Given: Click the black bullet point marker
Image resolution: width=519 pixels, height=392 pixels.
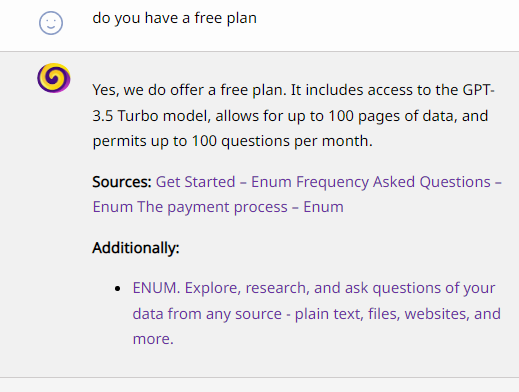Looking at the screenshot, I should click(117, 289).
